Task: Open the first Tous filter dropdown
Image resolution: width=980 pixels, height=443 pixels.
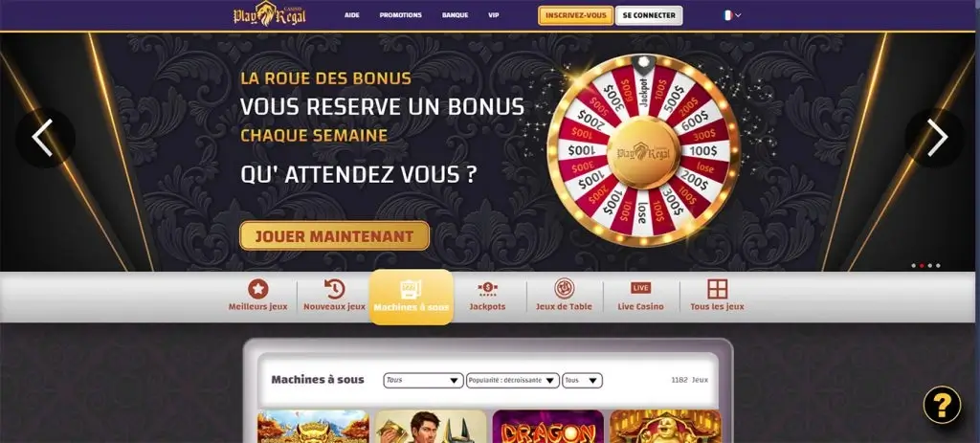Action: coord(423,380)
